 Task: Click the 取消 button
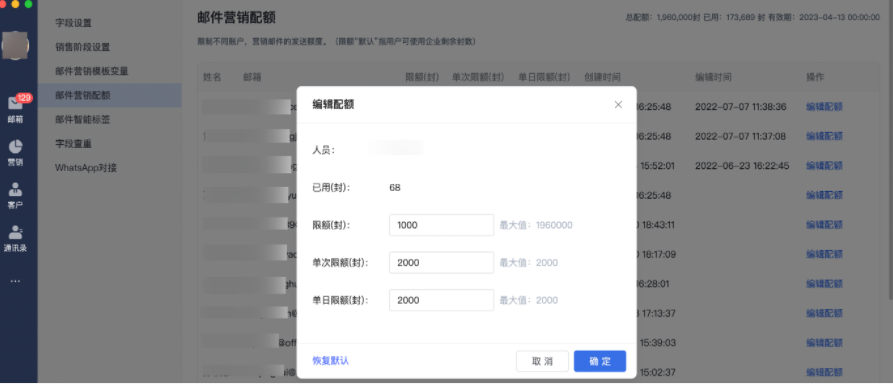pos(542,361)
